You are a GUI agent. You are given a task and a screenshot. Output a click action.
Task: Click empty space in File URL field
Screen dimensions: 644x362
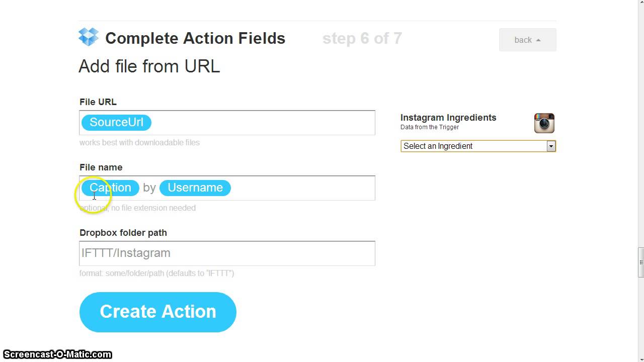click(x=262, y=123)
